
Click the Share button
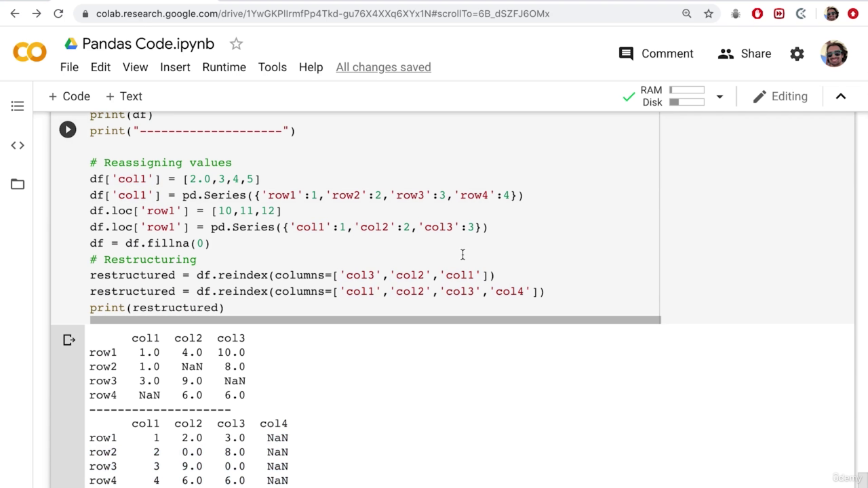click(745, 54)
